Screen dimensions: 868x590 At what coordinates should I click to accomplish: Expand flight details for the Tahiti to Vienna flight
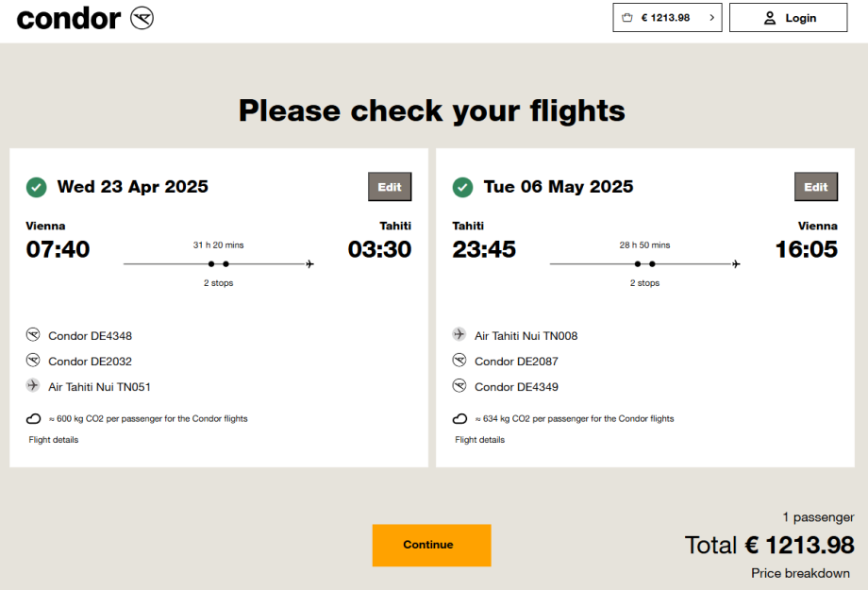[x=479, y=440]
